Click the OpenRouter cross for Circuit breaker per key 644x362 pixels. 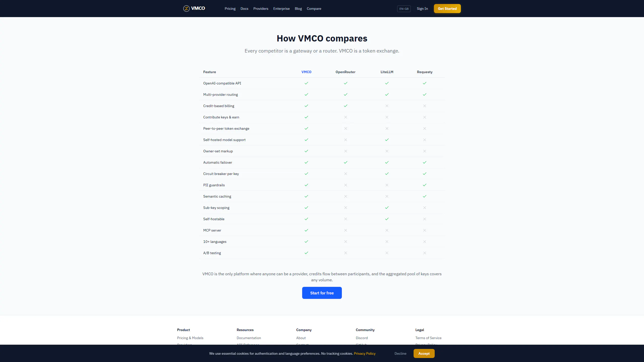coord(346,174)
